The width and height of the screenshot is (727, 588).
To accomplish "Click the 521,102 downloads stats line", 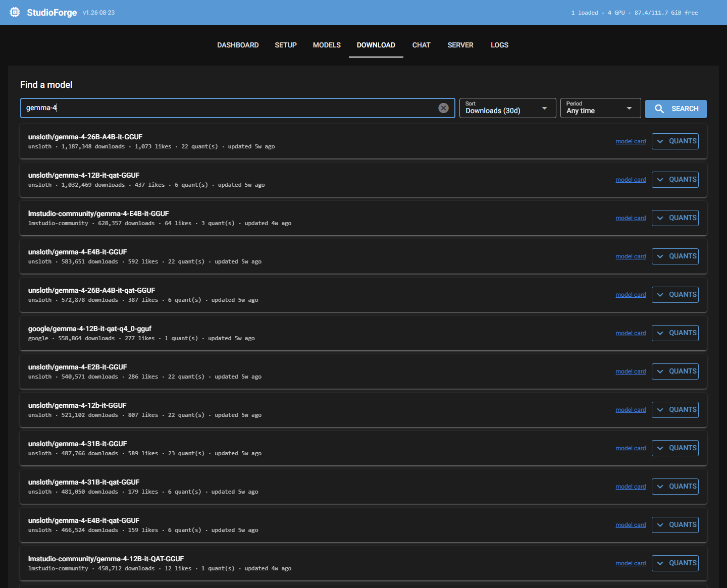I will coord(145,415).
